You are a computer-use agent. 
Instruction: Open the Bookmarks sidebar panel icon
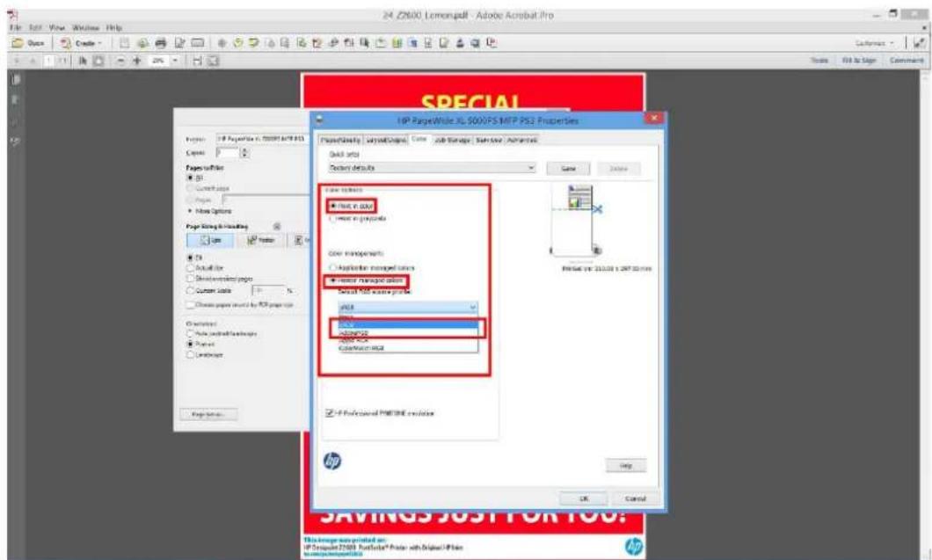click(x=16, y=100)
